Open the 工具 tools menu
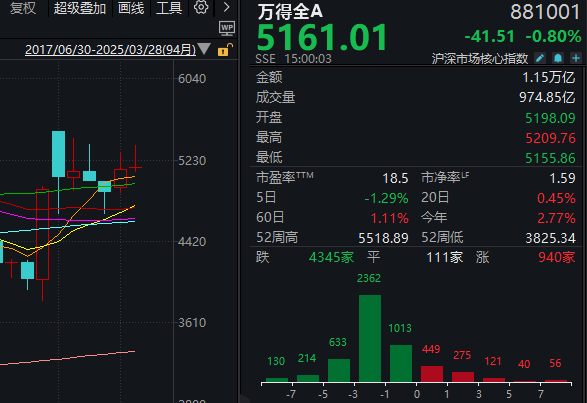The height and width of the screenshot is (403, 587). [169, 8]
